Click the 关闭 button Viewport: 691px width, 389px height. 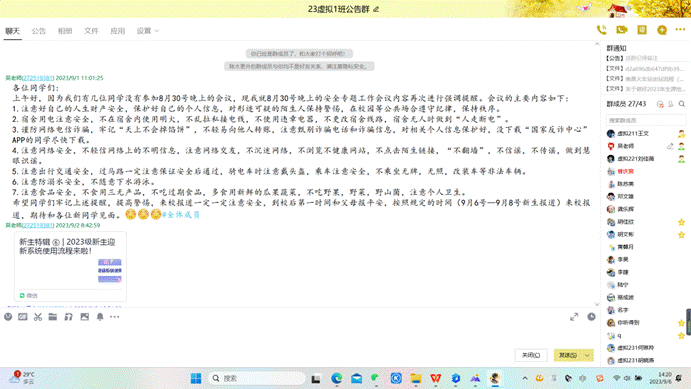coord(531,355)
